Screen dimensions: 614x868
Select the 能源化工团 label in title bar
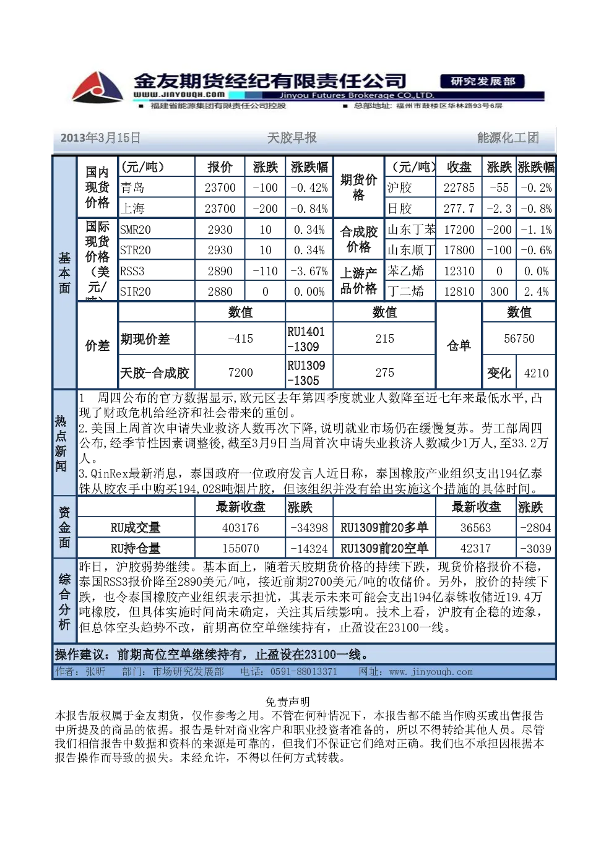[508, 138]
